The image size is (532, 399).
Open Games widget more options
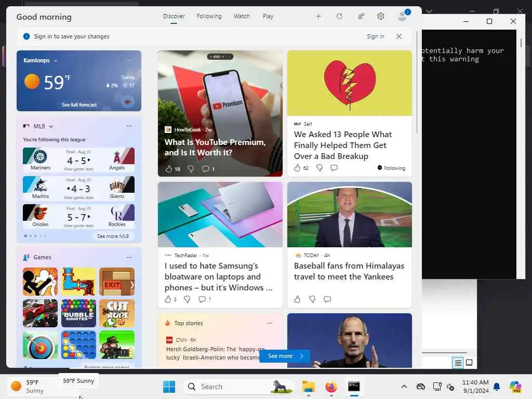point(129,257)
